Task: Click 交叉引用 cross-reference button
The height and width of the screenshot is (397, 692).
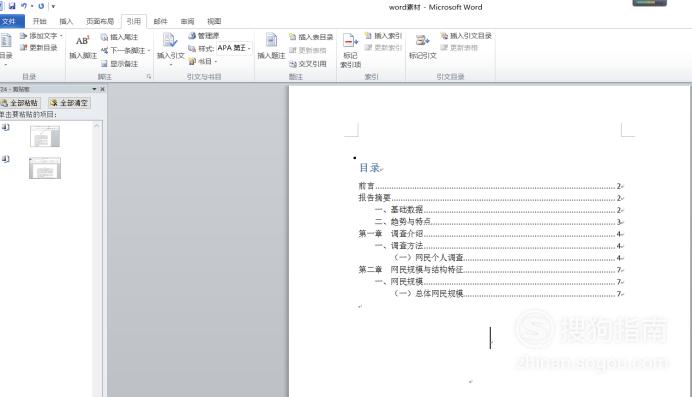Action: pos(308,64)
